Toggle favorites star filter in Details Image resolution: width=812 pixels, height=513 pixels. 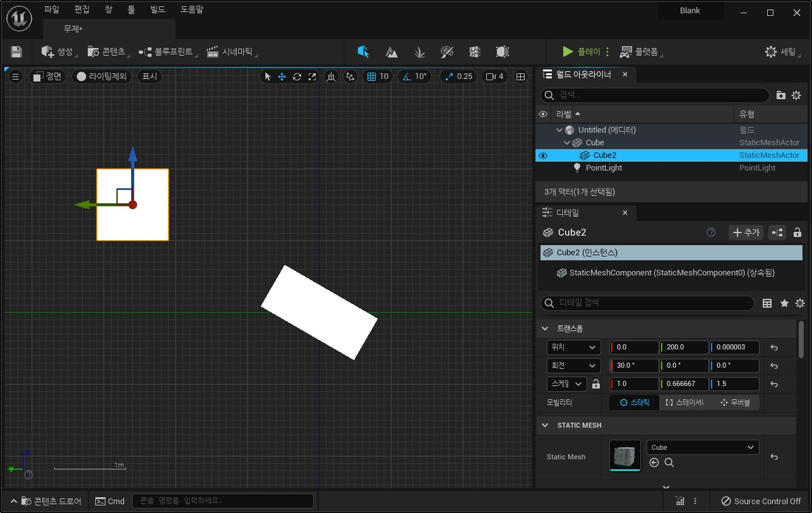[784, 303]
